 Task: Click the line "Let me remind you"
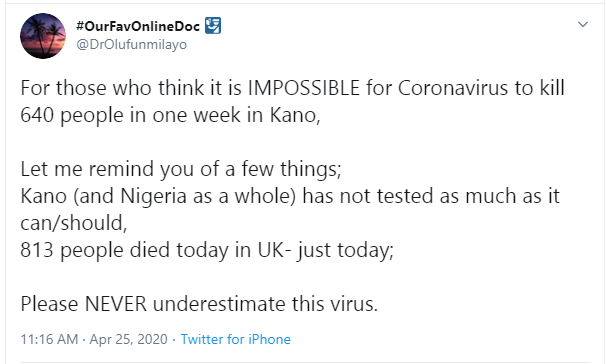[181, 169]
